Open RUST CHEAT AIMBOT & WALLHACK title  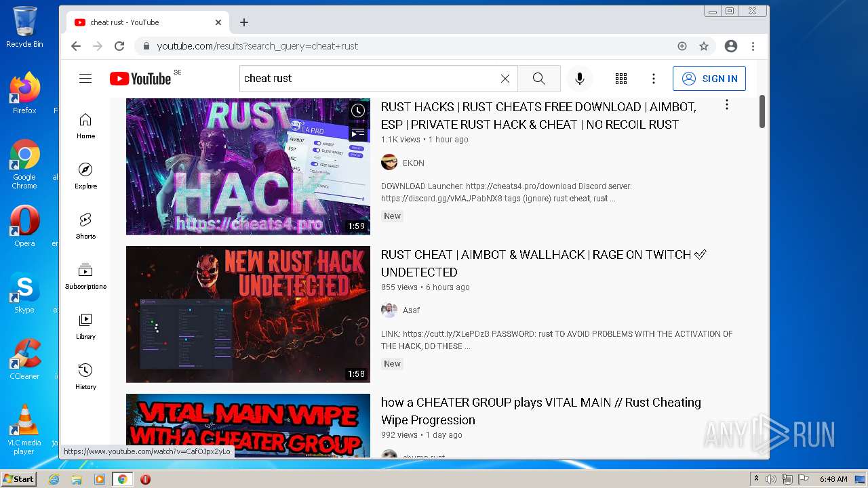(544, 264)
